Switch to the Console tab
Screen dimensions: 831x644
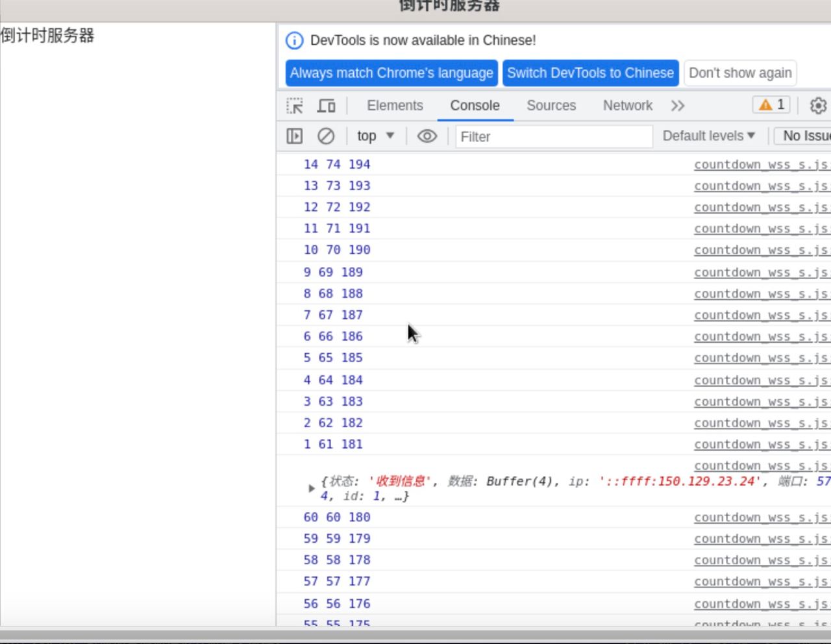(x=475, y=105)
